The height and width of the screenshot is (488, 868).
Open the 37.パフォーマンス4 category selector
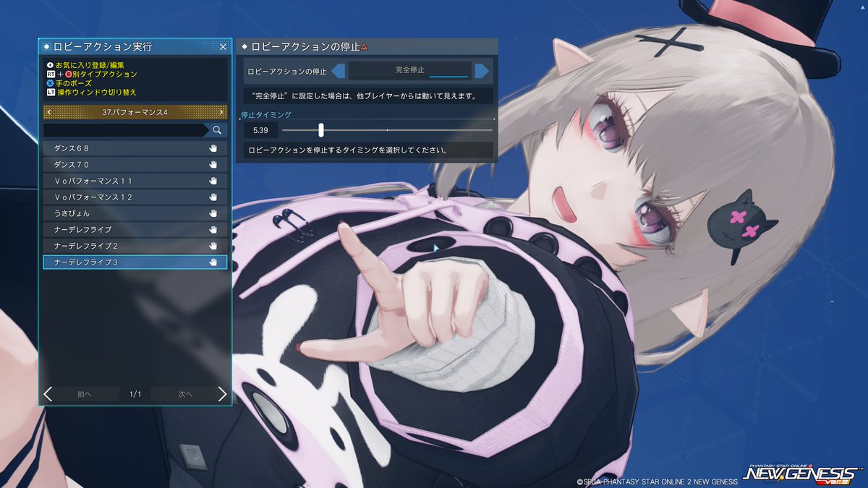135,112
